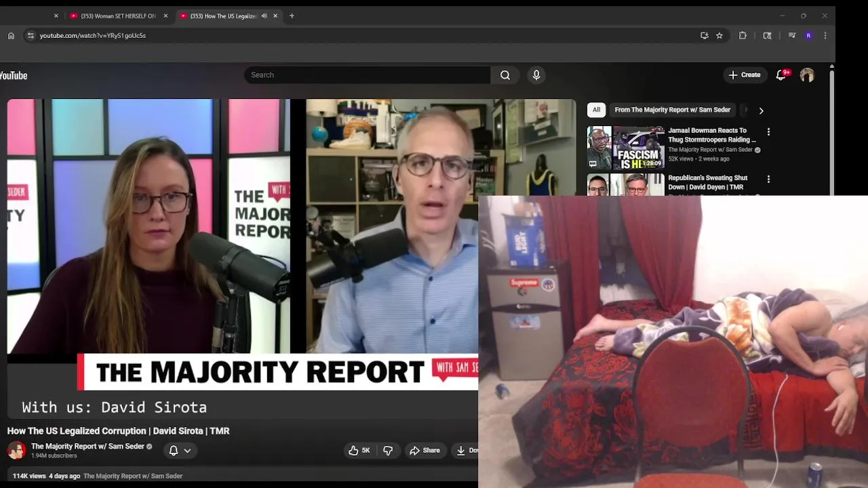The image size is (868, 488).
Task: Select the 'All' filter chip
Action: pyautogui.click(x=596, y=110)
